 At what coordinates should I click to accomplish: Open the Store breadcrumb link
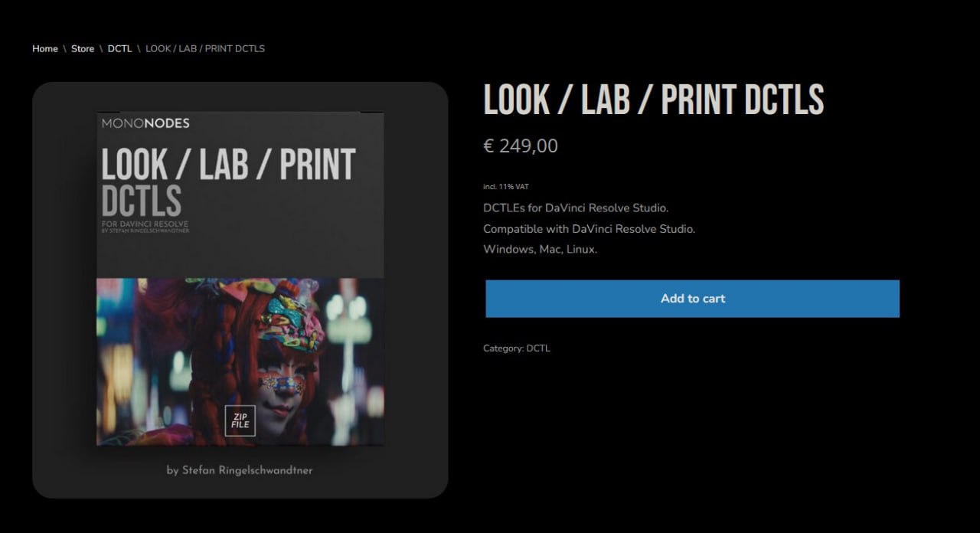click(x=83, y=49)
